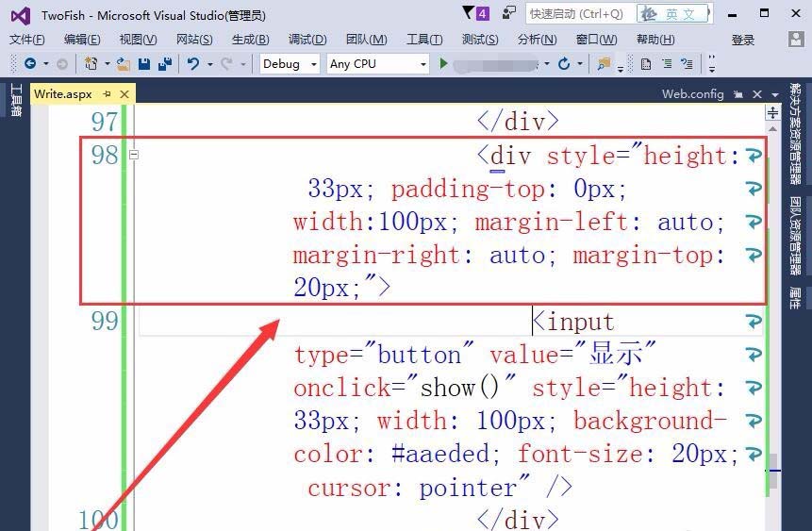Open the 网站(S) menu
This screenshot has width=812, height=531.
click(194, 40)
